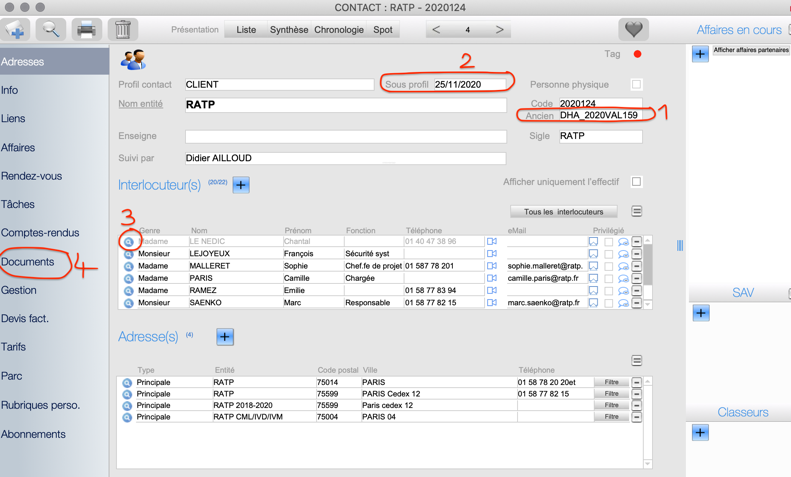Click Filtre button for RATP 2018-2020 address
The image size is (791, 477).
point(611,406)
